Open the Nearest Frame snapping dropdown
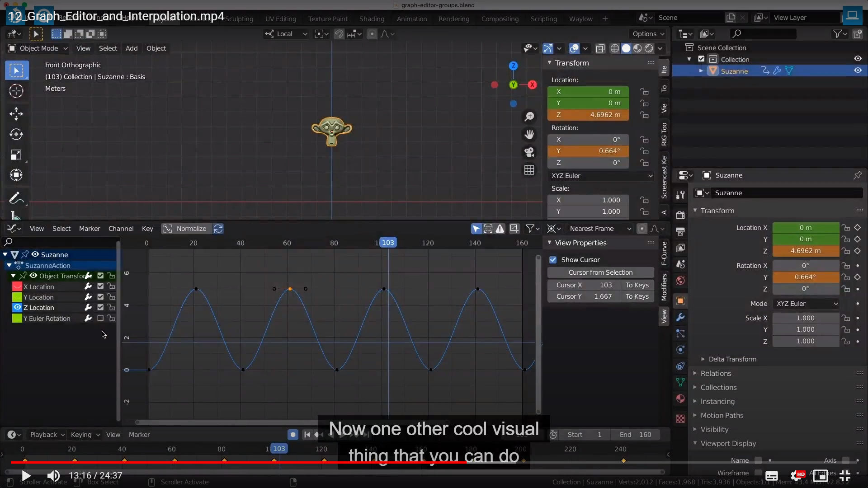Viewport: 868px width, 488px height. [599, 229]
